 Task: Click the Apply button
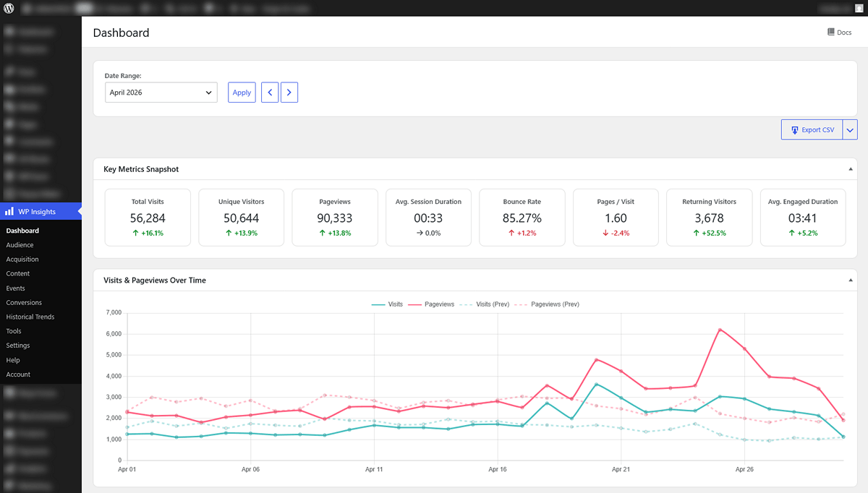[242, 93]
